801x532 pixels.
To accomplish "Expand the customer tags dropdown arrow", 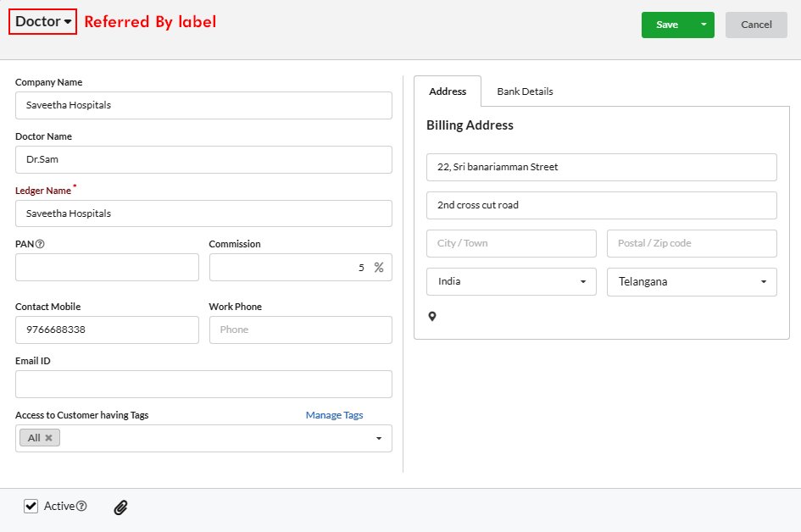I will click(379, 438).
